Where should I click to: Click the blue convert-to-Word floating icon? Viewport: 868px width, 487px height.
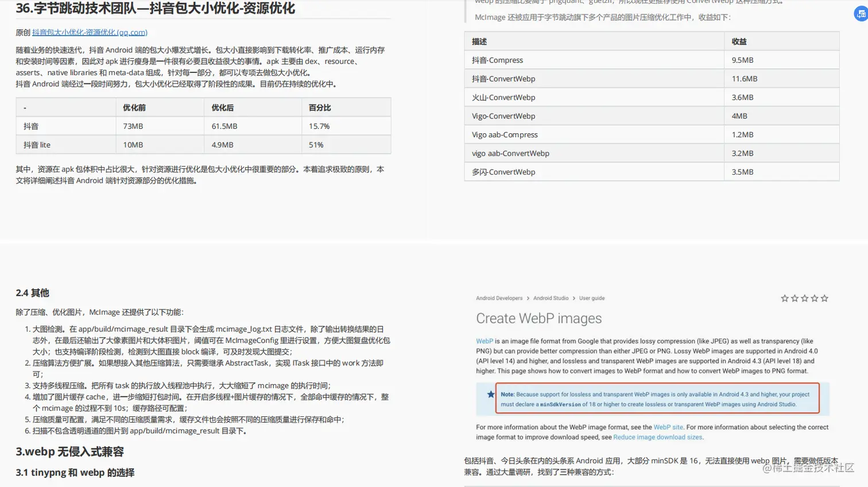(861, 14)
